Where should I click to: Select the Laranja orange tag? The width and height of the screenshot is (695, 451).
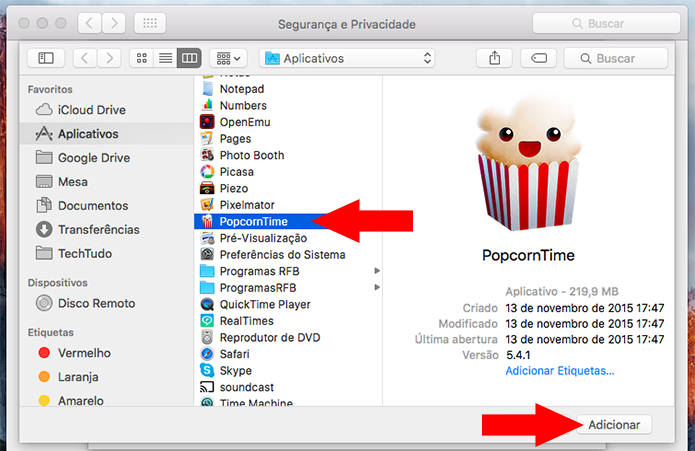point(106,377)
